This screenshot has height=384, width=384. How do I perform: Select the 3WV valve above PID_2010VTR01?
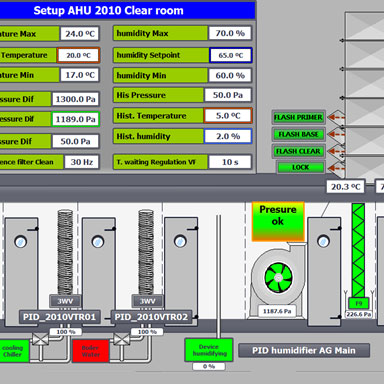click(65, 301)
